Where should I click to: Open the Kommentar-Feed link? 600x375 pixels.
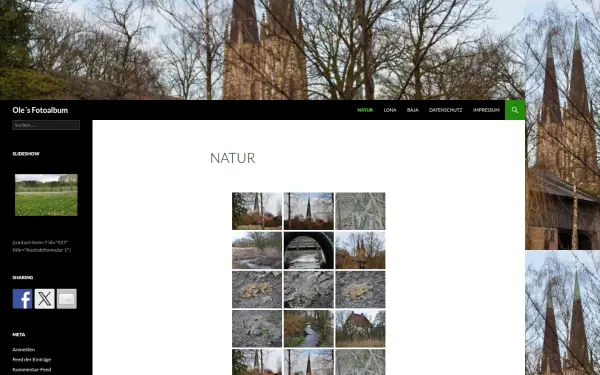pyautogui.click(x=32, y=370)
